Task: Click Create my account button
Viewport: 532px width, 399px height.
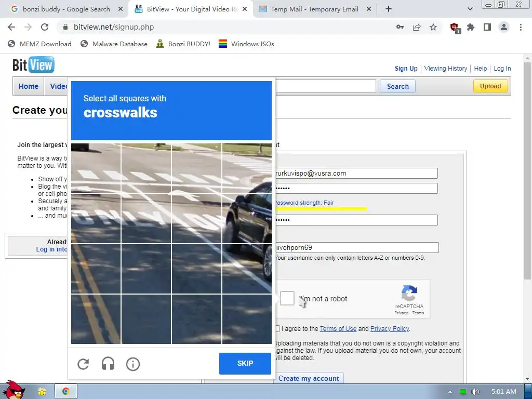Action: coord(309,378)
